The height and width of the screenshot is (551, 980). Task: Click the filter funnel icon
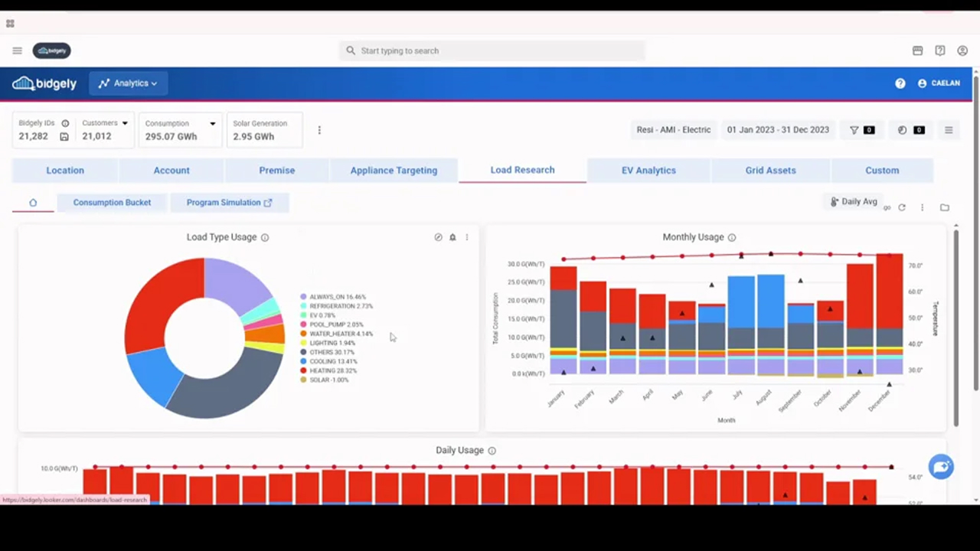(x=854, y=130)
